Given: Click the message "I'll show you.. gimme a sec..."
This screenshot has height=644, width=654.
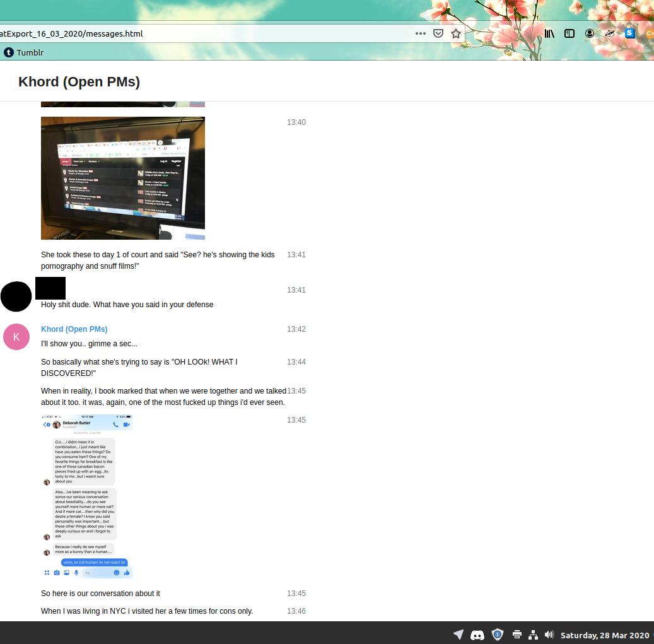Looking at the screenshot, I should [x=89, y=344].
